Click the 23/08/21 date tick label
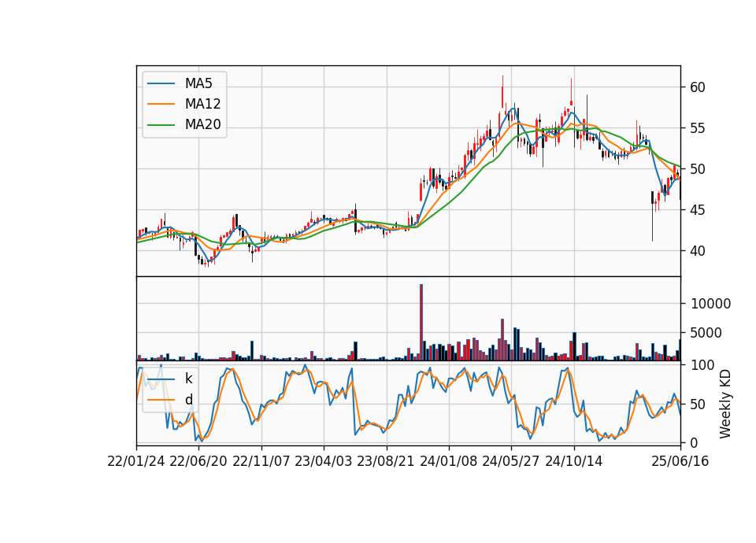756x543 pixels. (386, 461)
